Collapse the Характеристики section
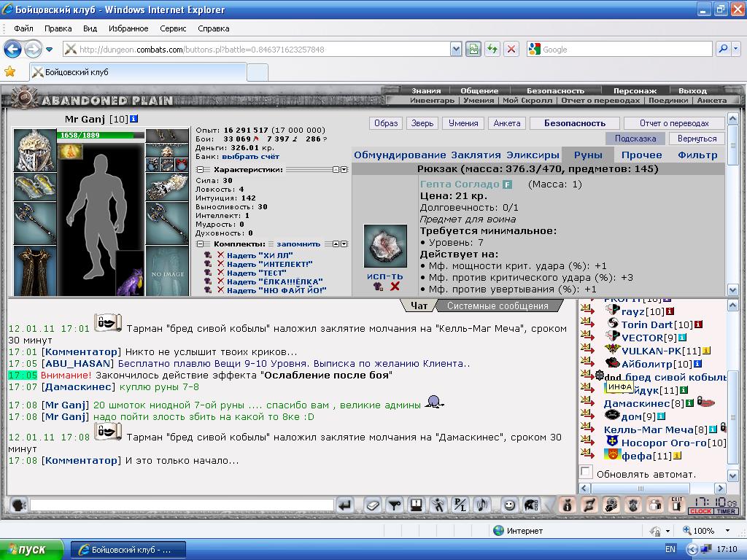The height and width of the screenshot is (560, 747). point(200,169)
